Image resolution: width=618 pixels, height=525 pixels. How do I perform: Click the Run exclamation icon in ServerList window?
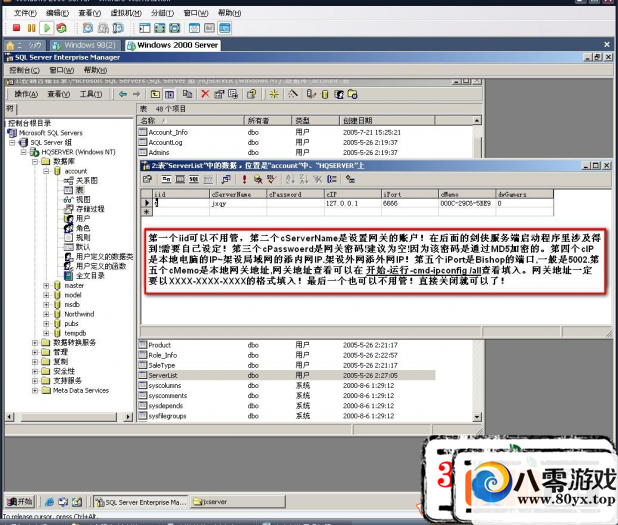244,179
